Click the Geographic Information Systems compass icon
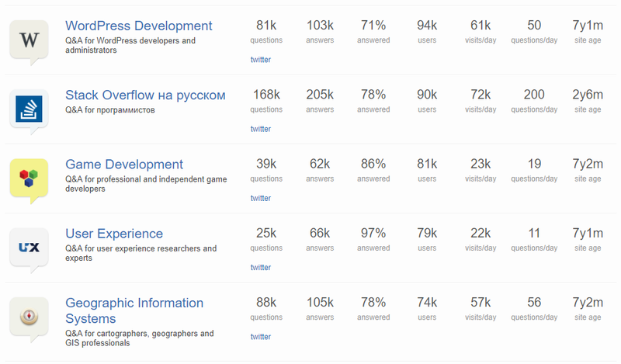 tap(29, 317)
